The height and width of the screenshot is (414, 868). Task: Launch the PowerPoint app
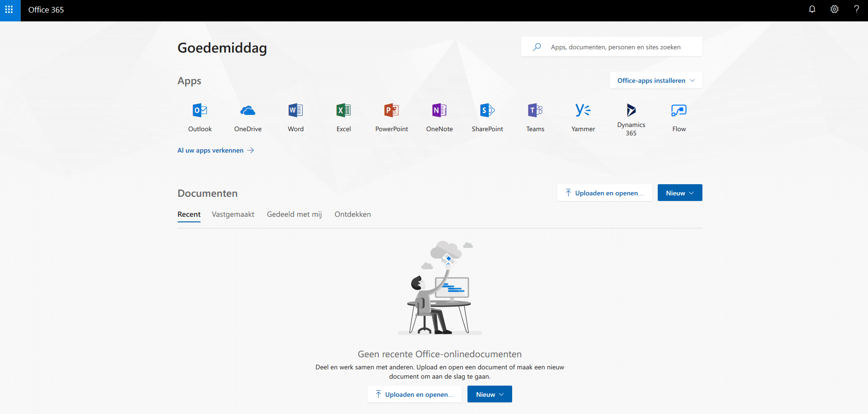(392, 117)
